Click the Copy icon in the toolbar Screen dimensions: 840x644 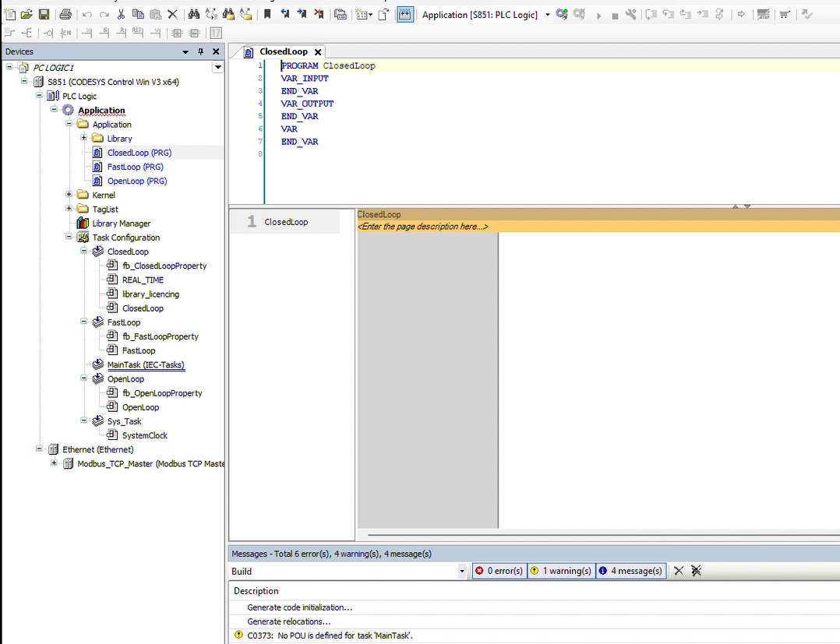point(138,15)
